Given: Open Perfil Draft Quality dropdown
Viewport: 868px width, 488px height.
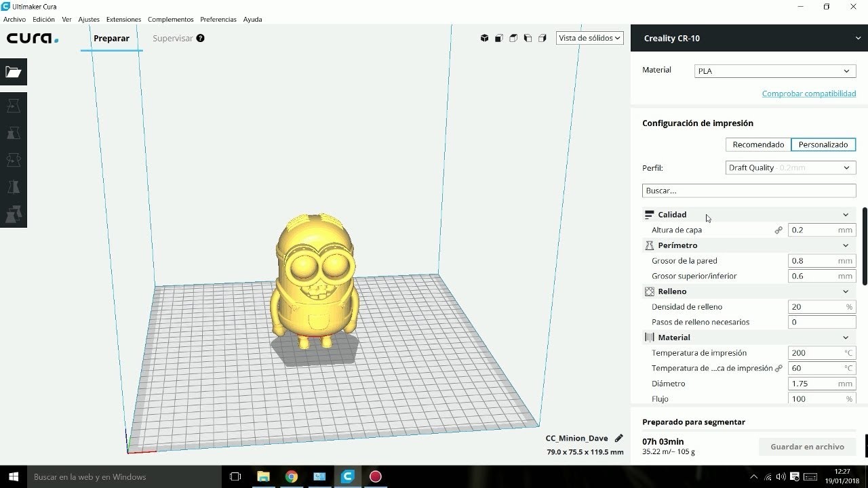Looking at the screenshot, I should (791, 168).
